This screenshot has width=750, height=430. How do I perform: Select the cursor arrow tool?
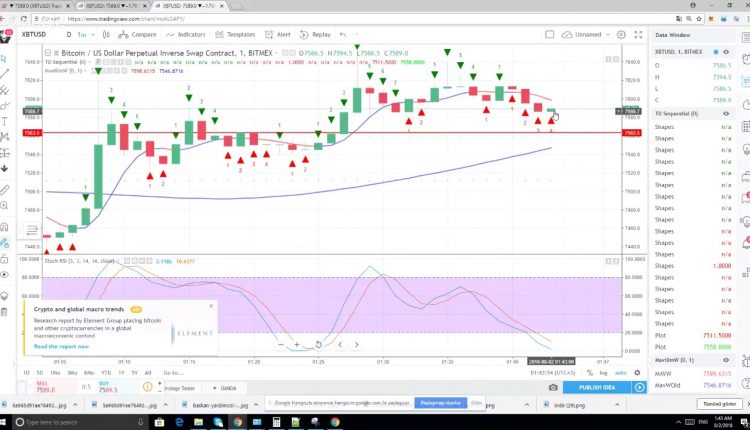point(4,58)
